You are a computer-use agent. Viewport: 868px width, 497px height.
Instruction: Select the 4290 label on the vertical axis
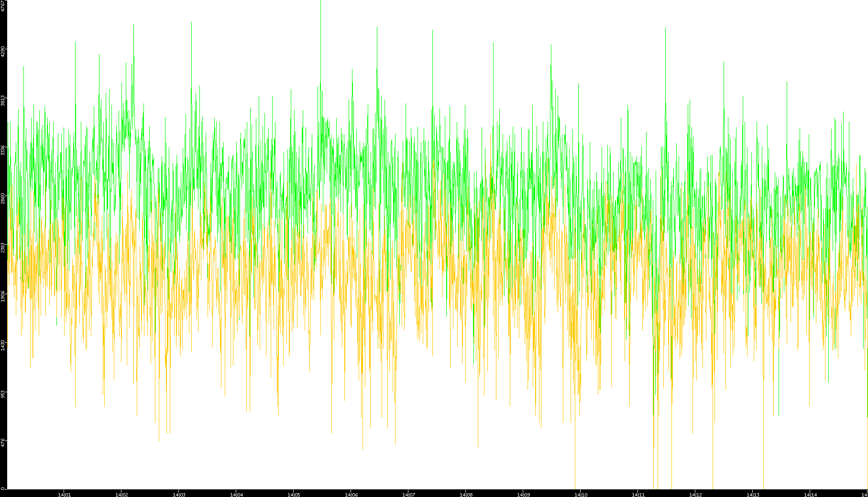3,52
